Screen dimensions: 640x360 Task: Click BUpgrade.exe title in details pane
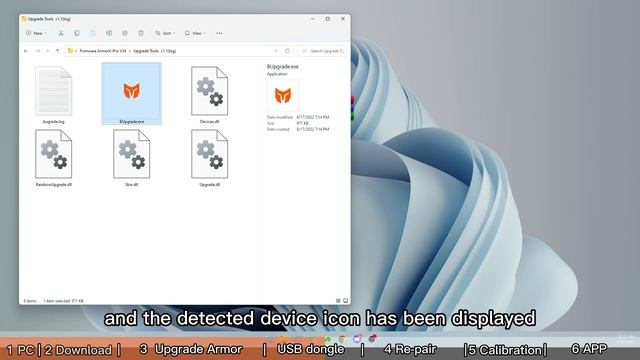point(282,67)
